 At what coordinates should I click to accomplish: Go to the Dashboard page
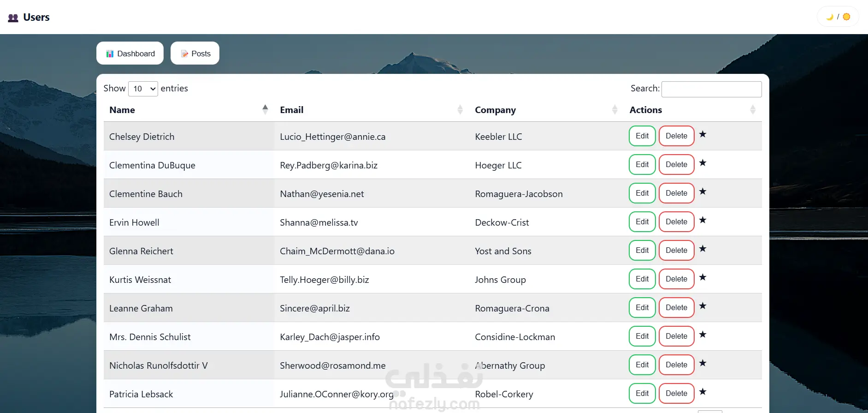pyautogui.click(x=130, y=54)
